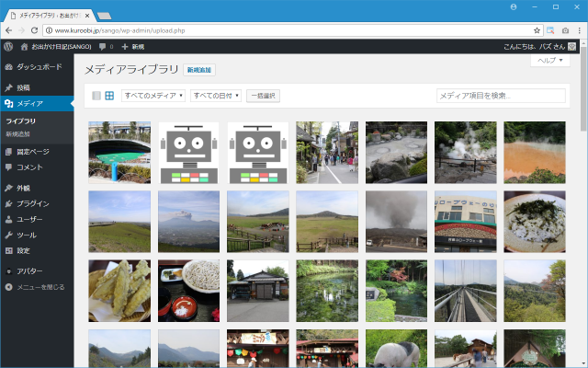Open 新規追加 submenu link under メディア
588x368 pixels.
pos(20,133)
